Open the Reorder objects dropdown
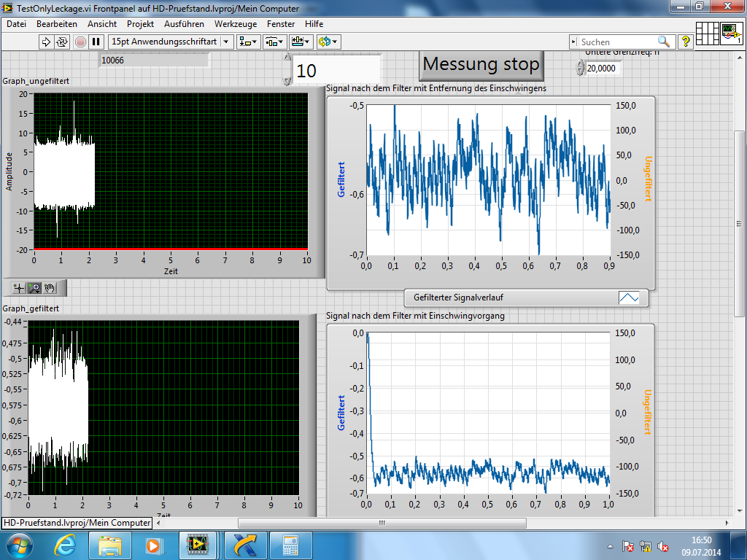Viewport: 747px width, 560px height. click(329, 42)
